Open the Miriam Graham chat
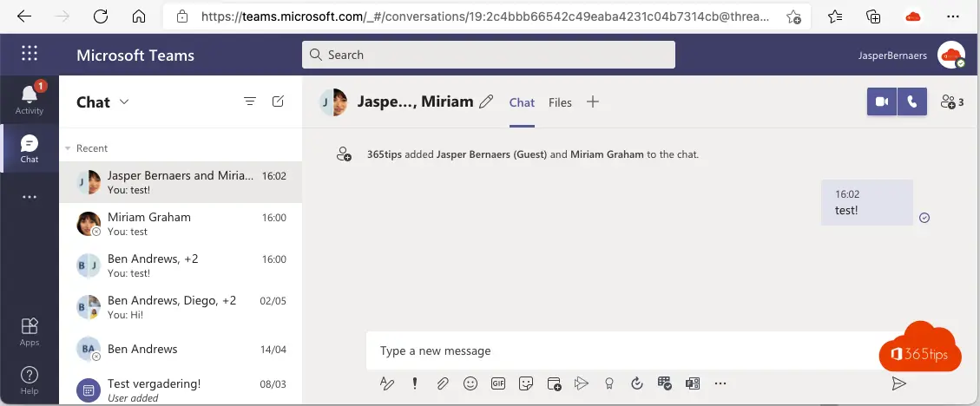 coord(181,224)
